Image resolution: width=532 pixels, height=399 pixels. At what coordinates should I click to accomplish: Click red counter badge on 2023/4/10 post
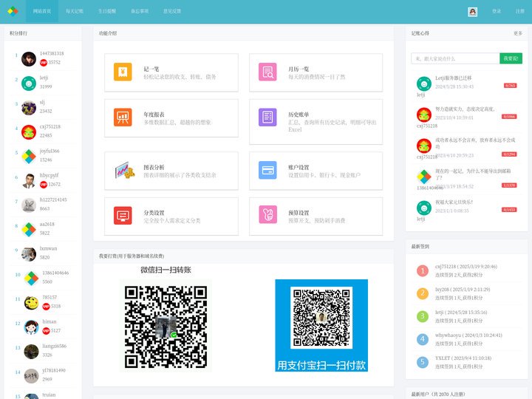click(509, 154)
